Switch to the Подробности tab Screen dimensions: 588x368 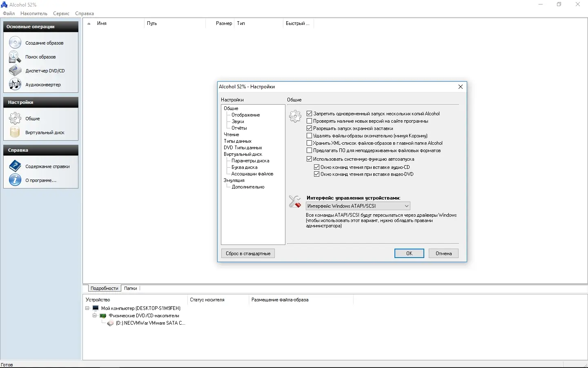click(x=104, y=288)
